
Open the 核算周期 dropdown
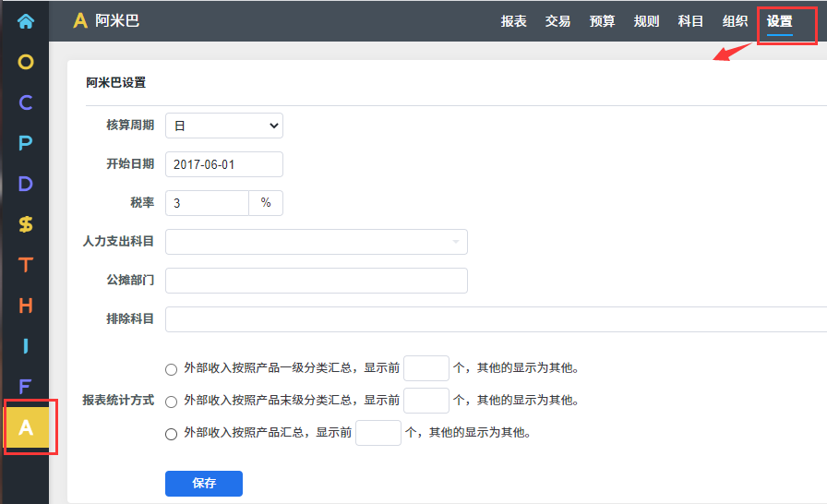(x=223, y=126)
